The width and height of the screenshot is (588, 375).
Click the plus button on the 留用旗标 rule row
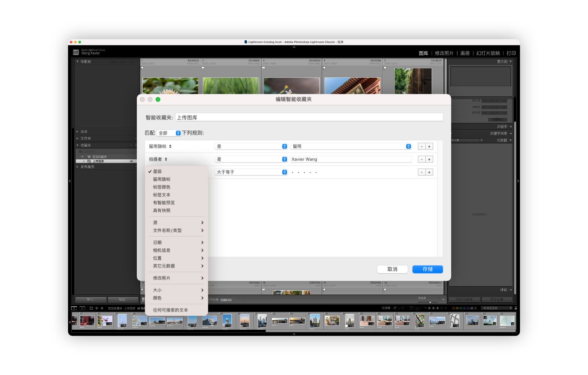point(429,146)
